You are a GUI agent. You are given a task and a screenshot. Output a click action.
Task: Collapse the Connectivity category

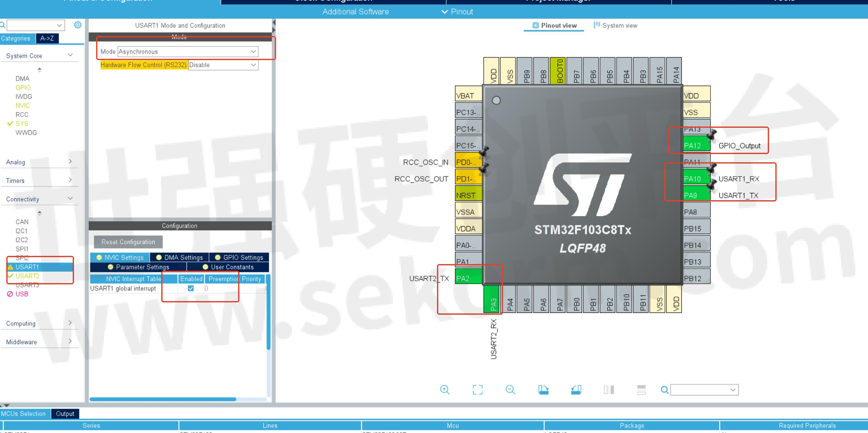coord(70,198)
